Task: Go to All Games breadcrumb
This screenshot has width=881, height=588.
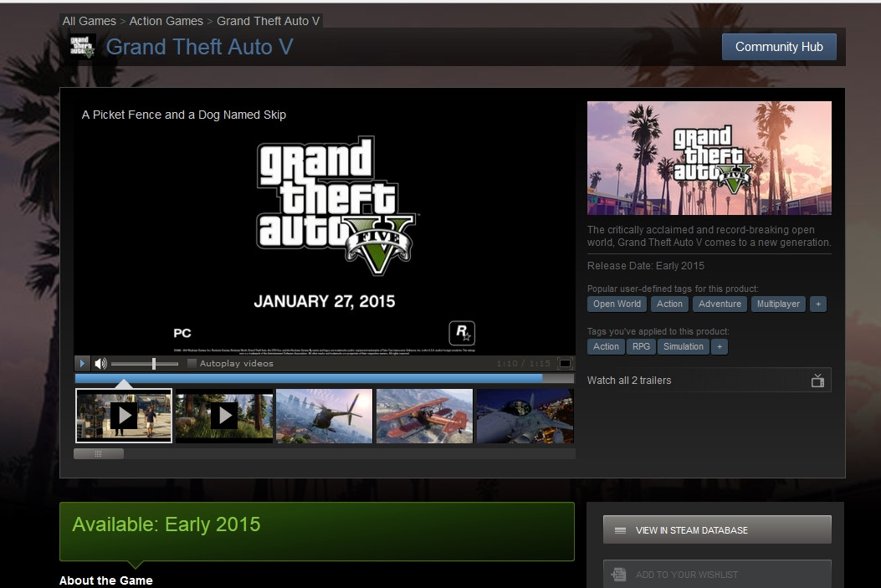Action: [x=89, y=21]
